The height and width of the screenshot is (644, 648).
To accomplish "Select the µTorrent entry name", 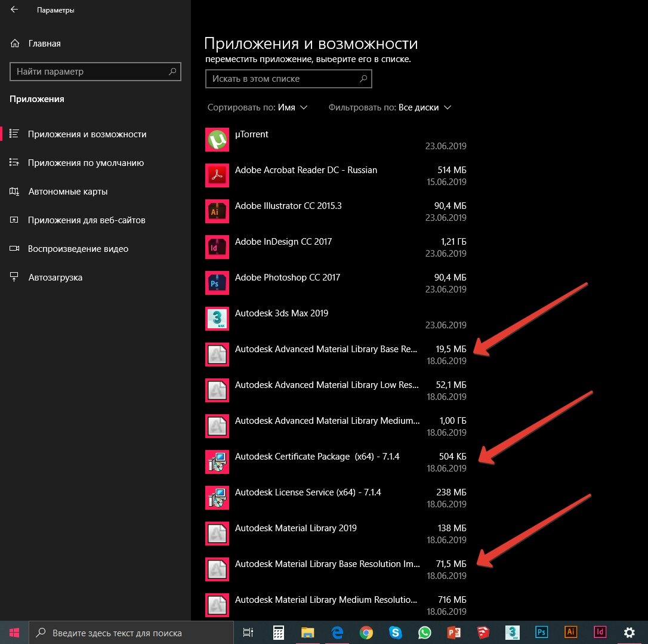I will [x=251, y=134].
